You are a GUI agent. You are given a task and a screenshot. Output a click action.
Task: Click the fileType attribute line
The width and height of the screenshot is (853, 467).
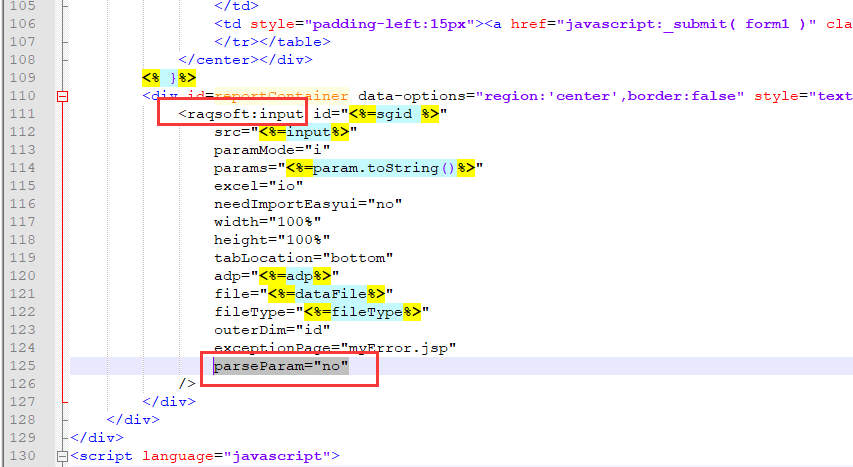(322, 312)
